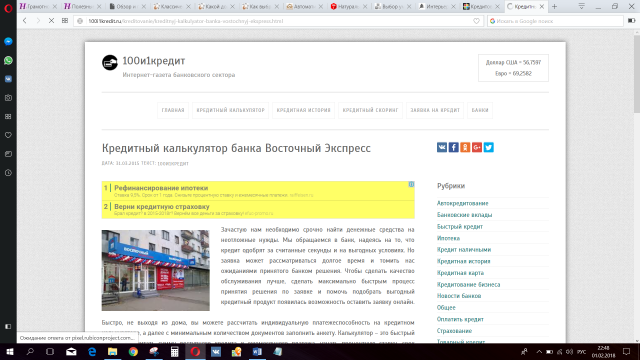Open Кредитная карта rubric link
The width and height of the screenshot is (640, 360).
(x=460, y=273)
